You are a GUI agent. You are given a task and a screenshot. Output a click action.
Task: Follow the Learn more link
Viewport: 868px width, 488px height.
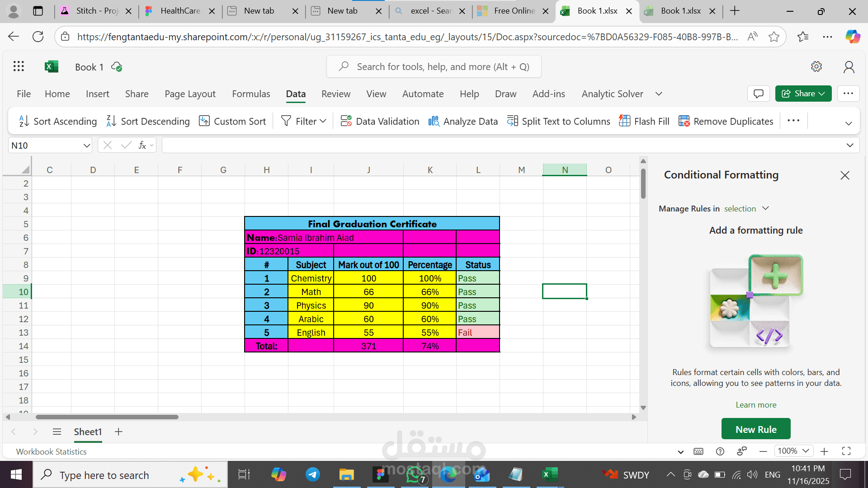click(755, 405)
